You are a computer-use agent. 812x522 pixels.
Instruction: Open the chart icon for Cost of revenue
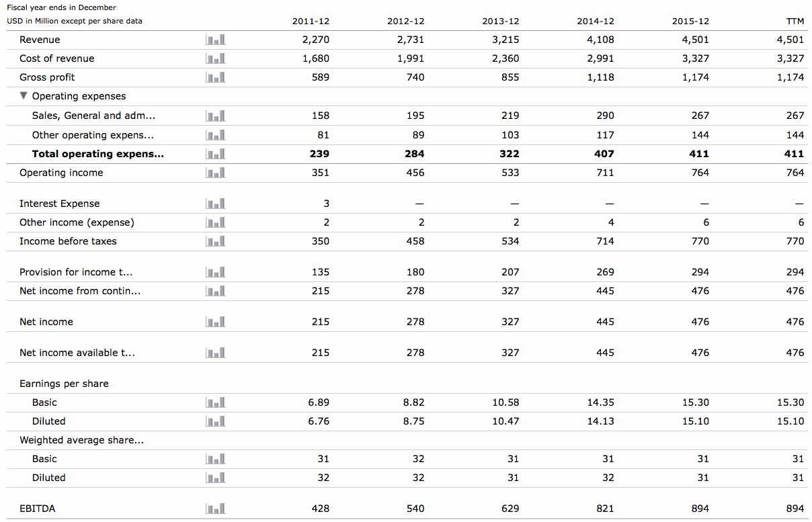215,58
